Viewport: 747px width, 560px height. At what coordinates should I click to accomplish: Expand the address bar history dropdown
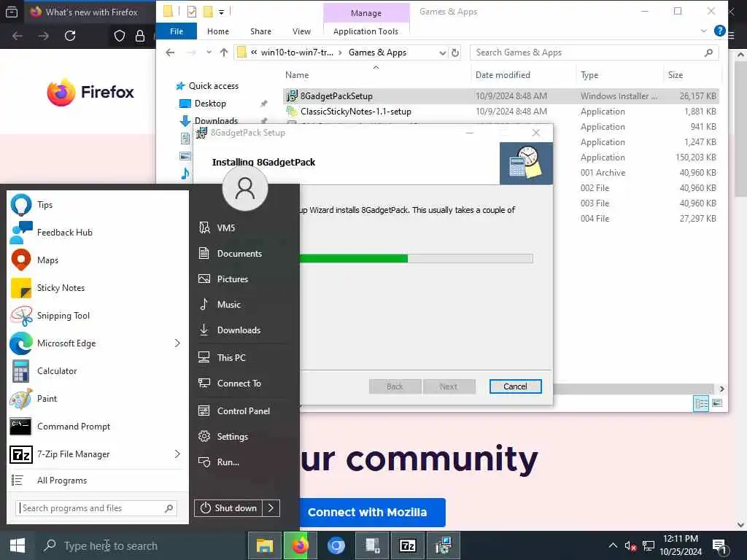point(443,52)
